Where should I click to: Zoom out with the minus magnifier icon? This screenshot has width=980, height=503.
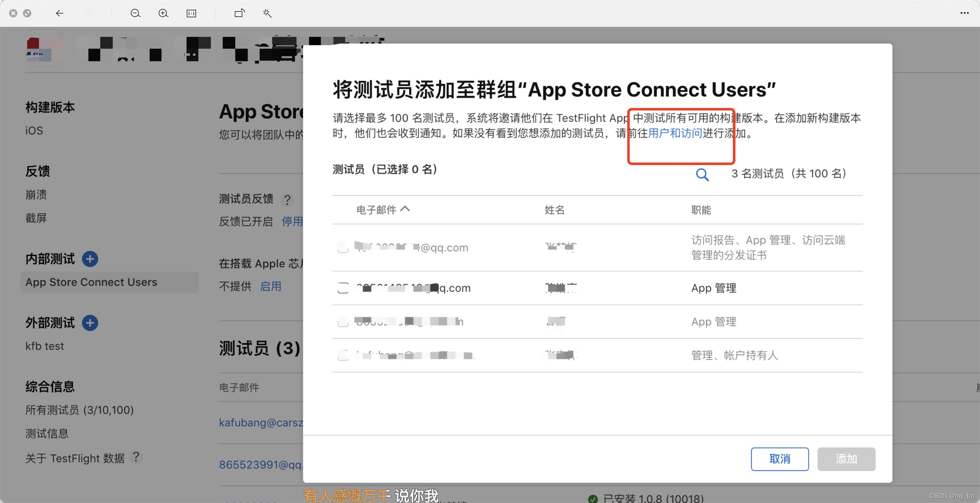(135, 13)
